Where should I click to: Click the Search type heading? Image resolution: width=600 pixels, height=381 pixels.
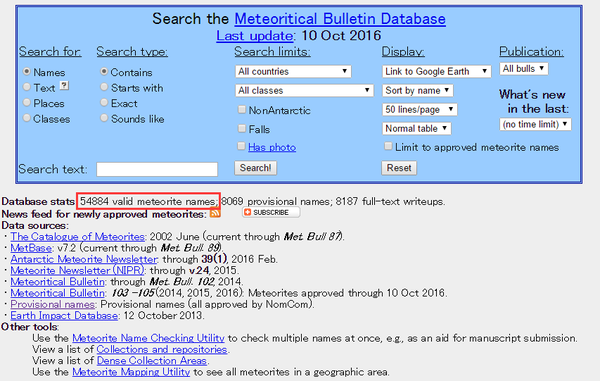point(132,51)
